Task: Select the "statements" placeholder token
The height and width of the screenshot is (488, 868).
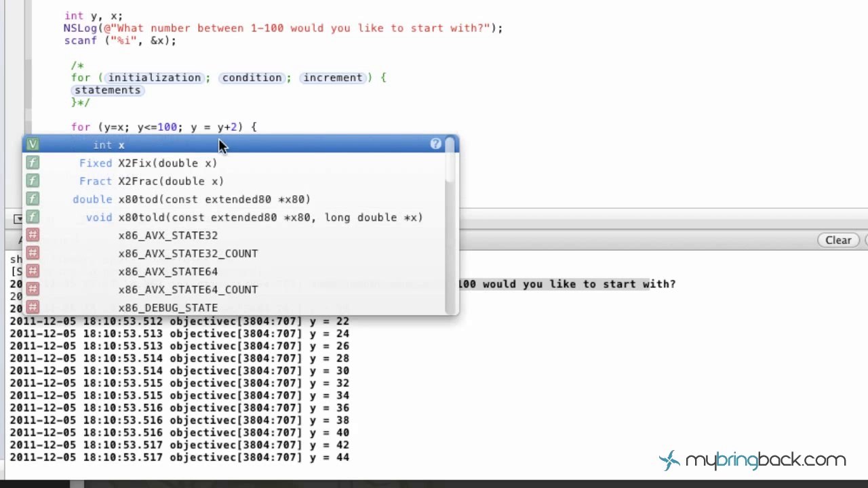Action: point(108,90)
